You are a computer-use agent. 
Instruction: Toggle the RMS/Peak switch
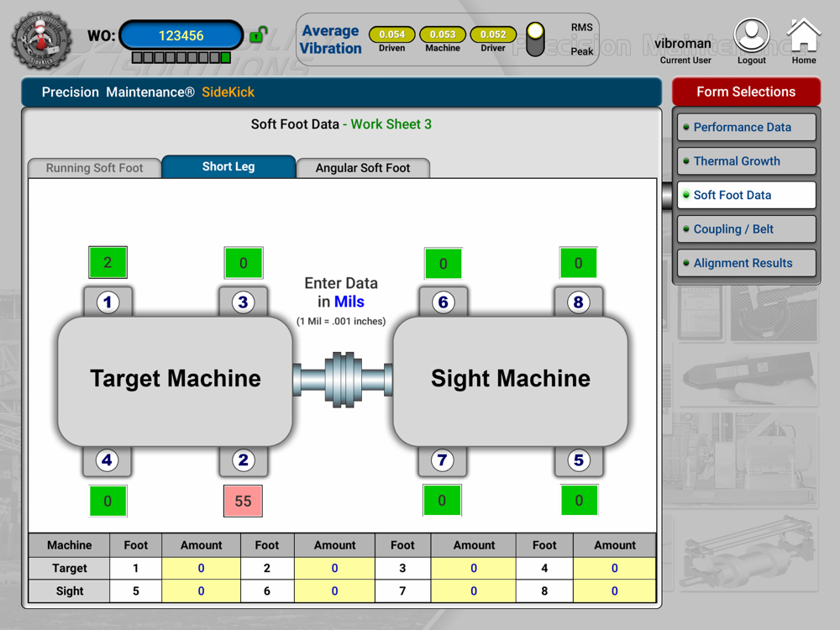click(x=534, y=39)
